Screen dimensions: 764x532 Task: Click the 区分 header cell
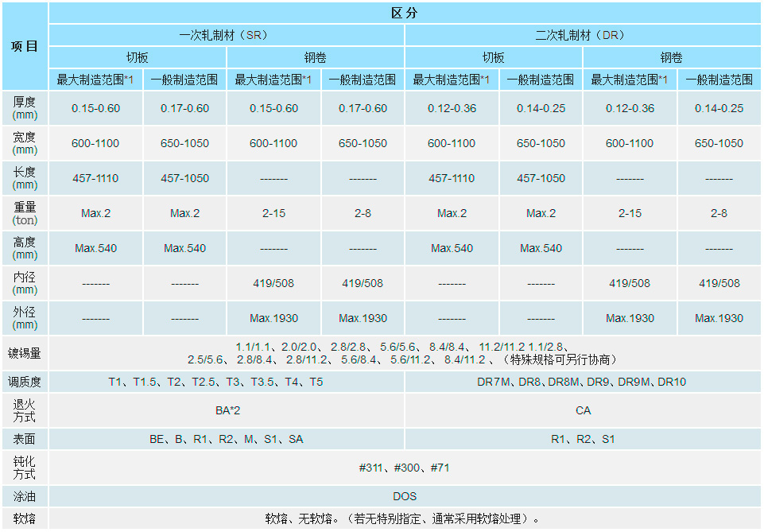point(405,14)
